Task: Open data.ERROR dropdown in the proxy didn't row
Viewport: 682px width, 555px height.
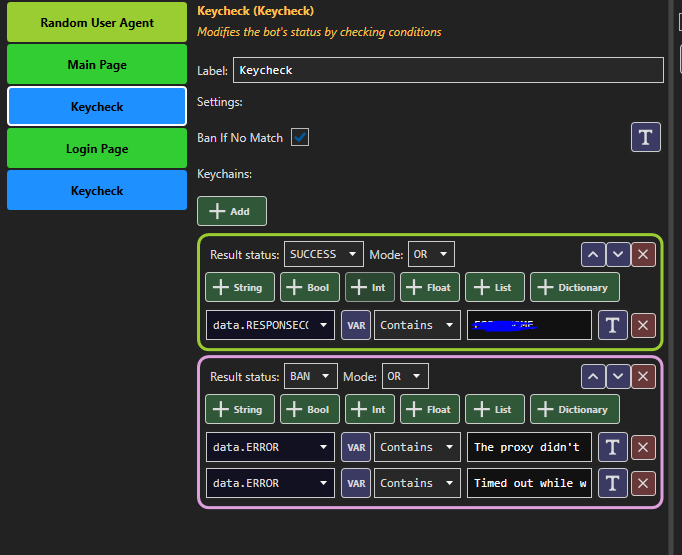Action: [x=270, y=447]
